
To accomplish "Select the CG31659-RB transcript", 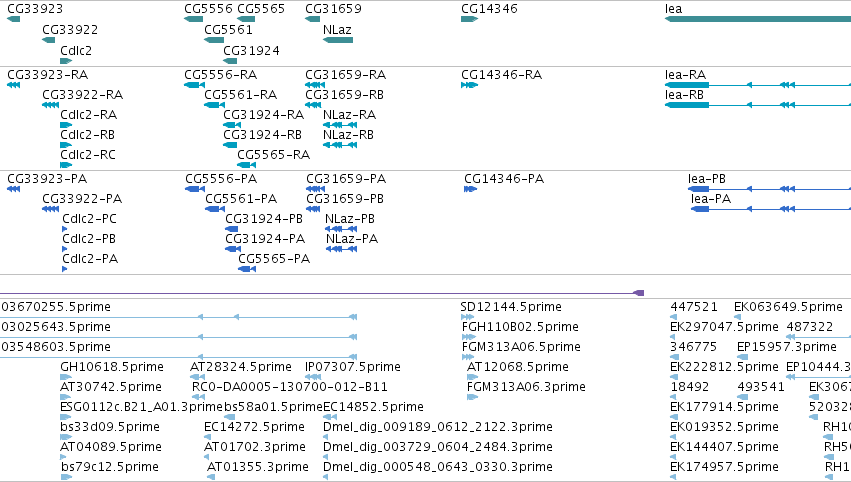I will coord(344,95).
